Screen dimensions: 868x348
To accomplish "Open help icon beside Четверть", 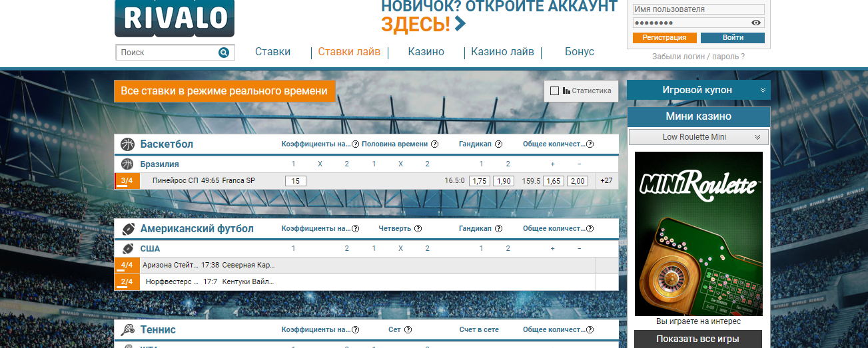I will coord(418,229).
